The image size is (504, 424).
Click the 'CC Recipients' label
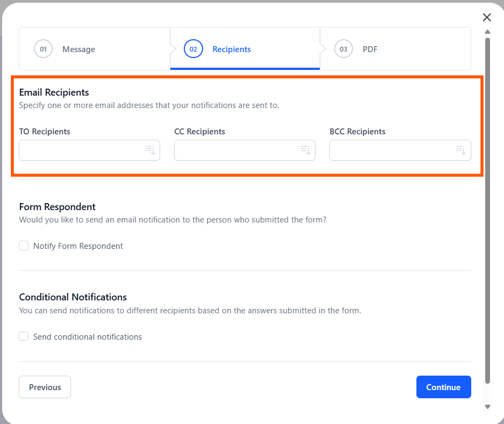pos(199,132)
